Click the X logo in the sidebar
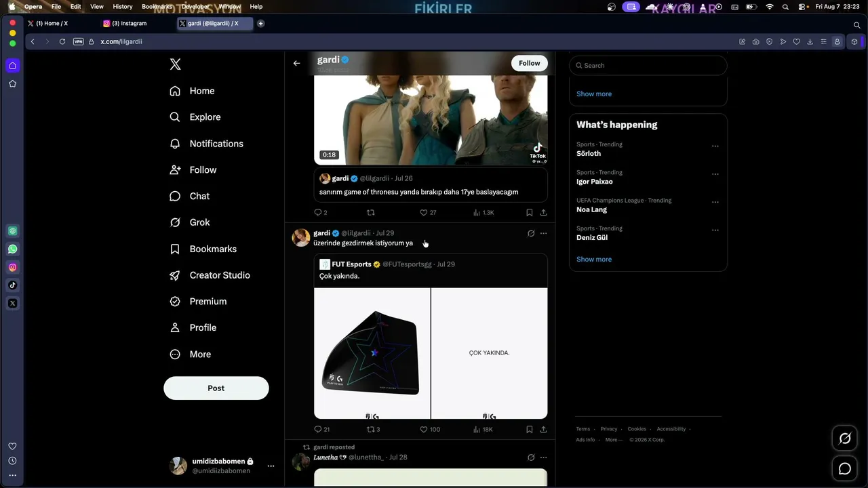Viewport: 868px width, 488px height. pyautogui.click(x=175, y=64)
